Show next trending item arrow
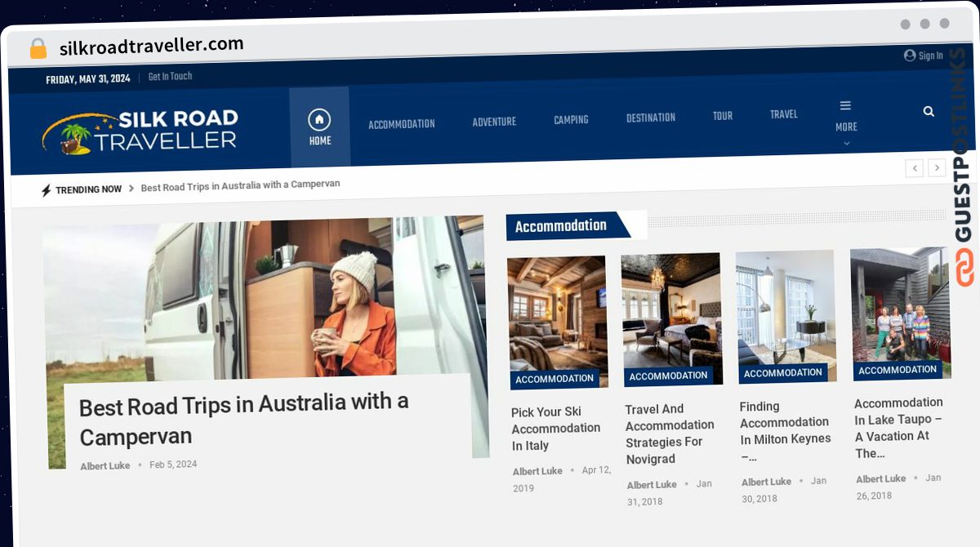 pyautogui.click(x=938, y=168)
